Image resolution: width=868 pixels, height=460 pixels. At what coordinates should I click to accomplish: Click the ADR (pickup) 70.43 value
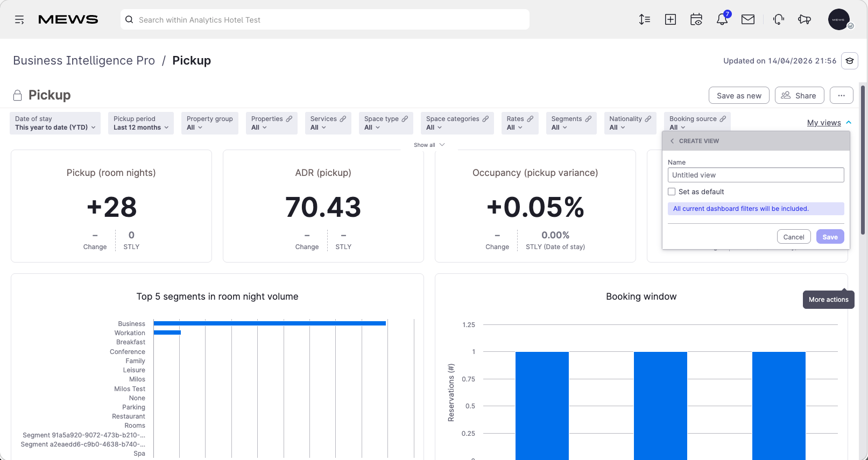pyautogui.click(x=323, y=207)
